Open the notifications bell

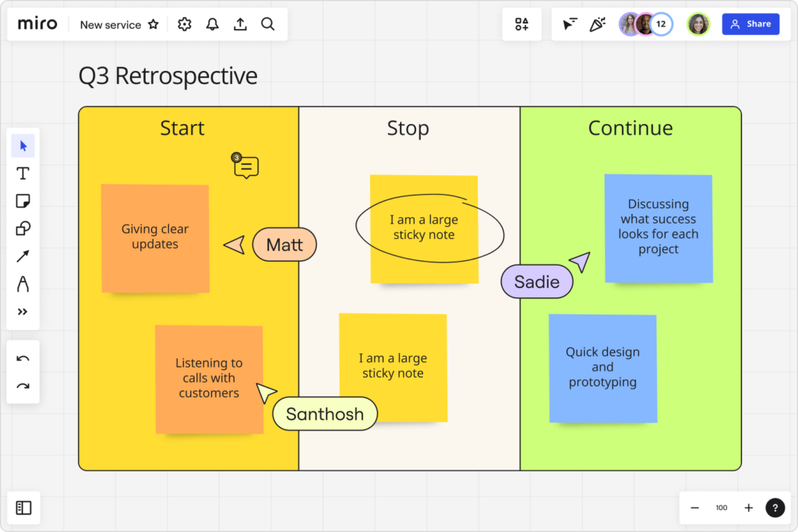(212, 25)
